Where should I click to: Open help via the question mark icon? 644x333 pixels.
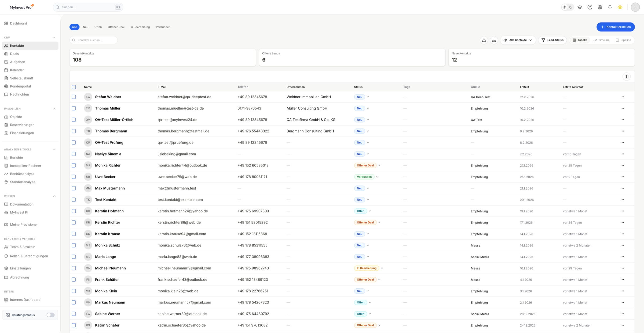[x=590, y=7]
